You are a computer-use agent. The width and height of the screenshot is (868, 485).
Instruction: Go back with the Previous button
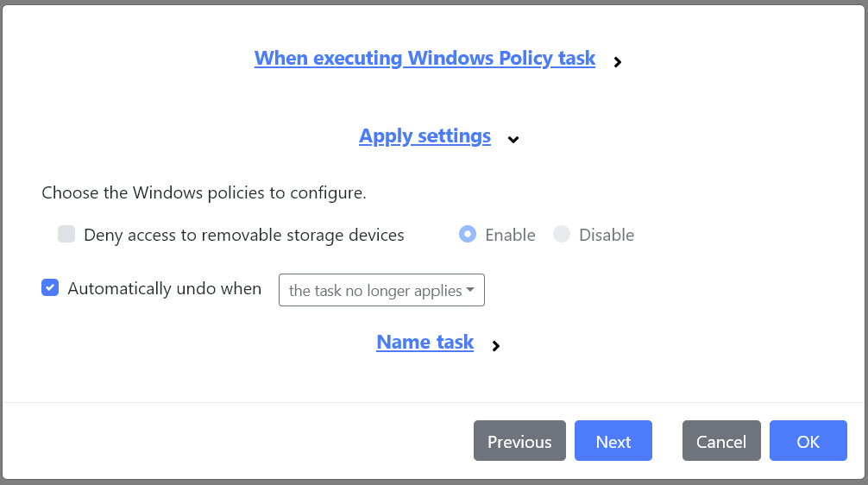(x=519, y=442)
